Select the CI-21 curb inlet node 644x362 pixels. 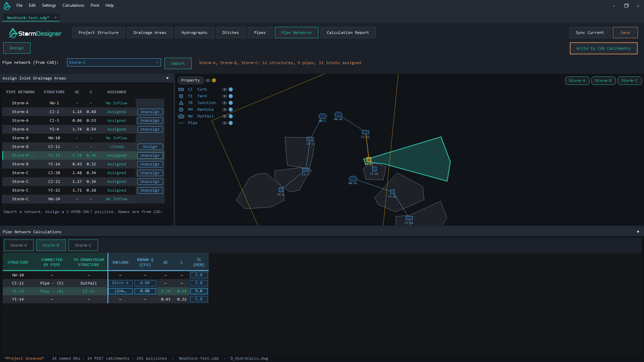[409, 218]
